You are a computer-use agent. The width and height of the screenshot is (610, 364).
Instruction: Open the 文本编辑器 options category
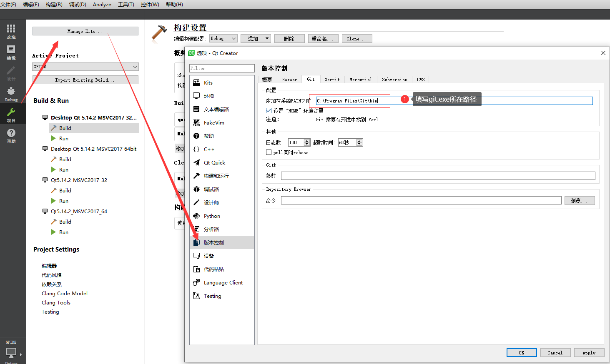click(222, 109)
